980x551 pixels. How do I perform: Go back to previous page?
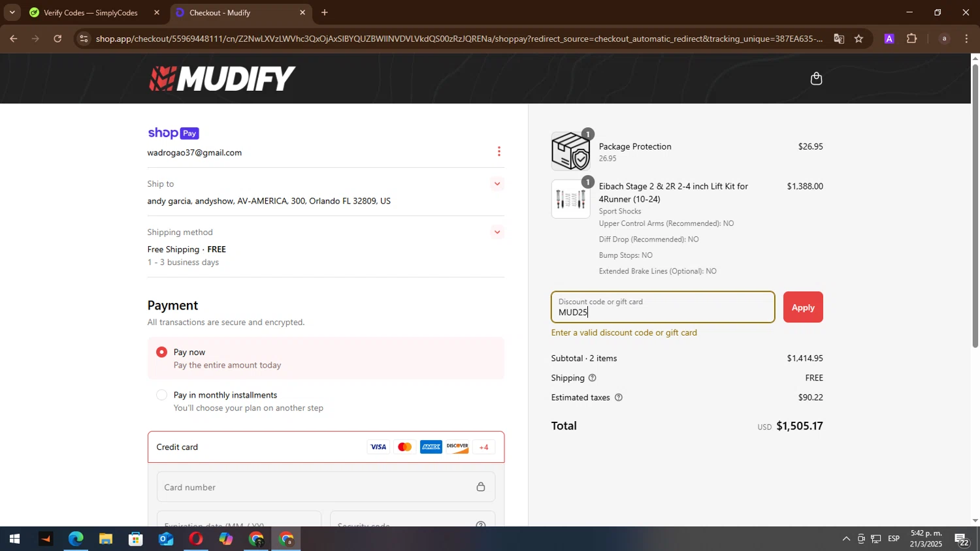[13, 39]
